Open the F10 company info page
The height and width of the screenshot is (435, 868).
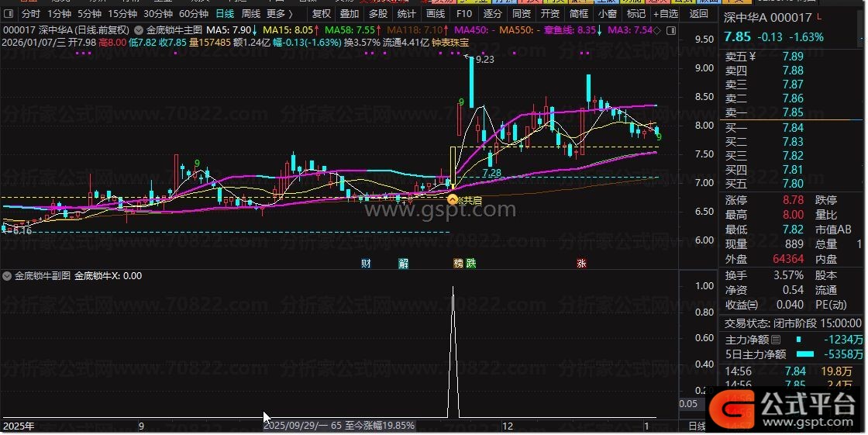pyautogui.click(x=464, y=14)
